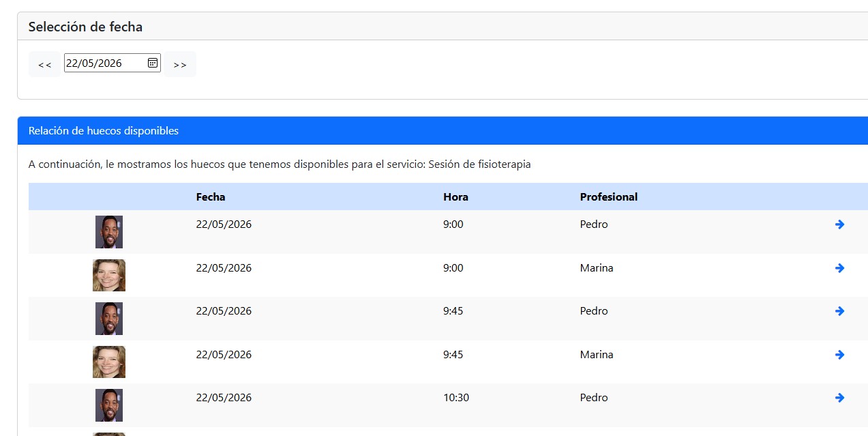Click the 'Selección de fecha' heading
The height and width of the screenshot is (436, 868).
85,27
